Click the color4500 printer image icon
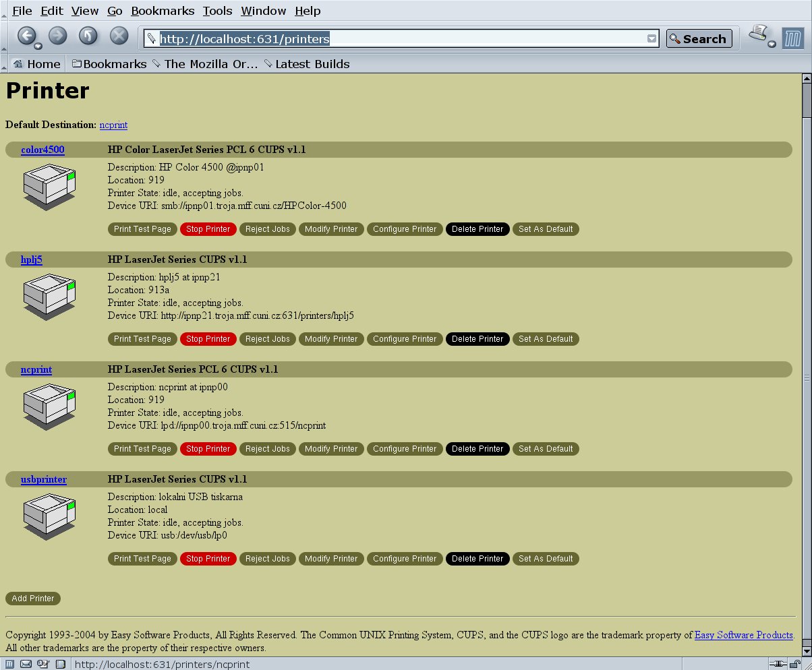 49,187
